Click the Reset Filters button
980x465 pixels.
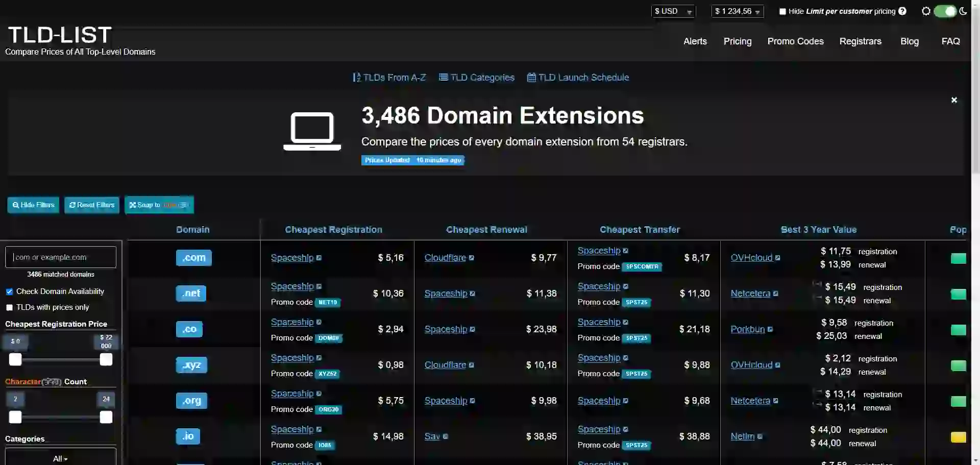(x=92, y=205)
